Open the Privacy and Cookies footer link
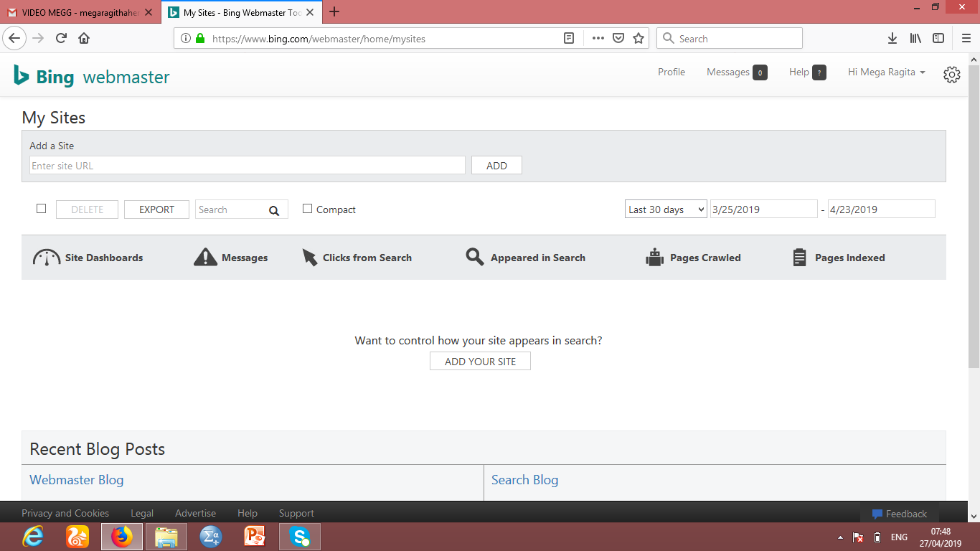The width and height of the screenshot is (980, 551). click(x=65, y=513)
